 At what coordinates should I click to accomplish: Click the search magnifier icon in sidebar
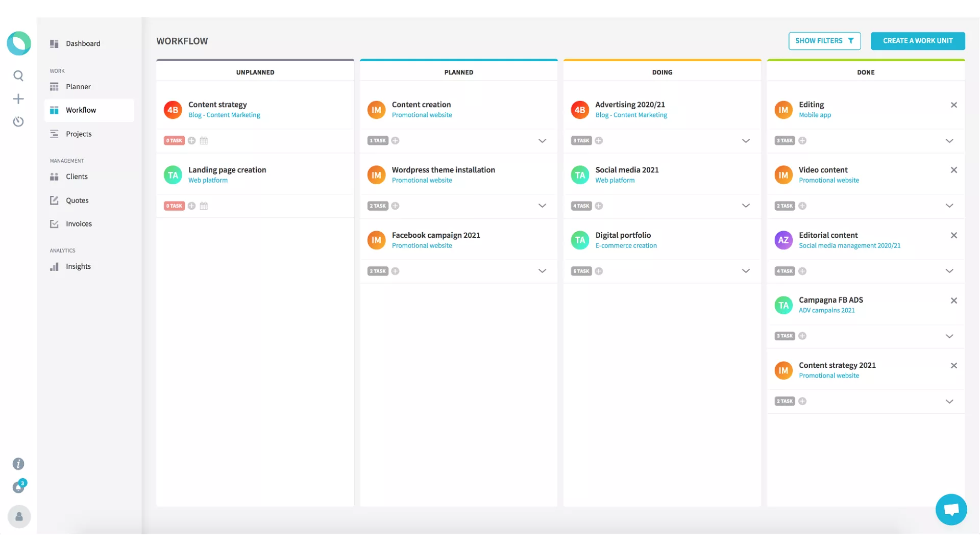tap(18, 76)
